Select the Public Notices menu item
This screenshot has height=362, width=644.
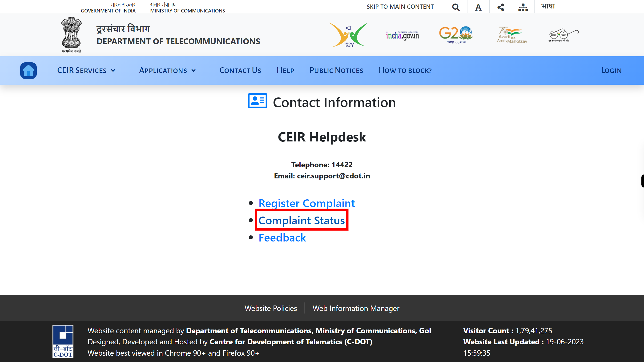336,70
